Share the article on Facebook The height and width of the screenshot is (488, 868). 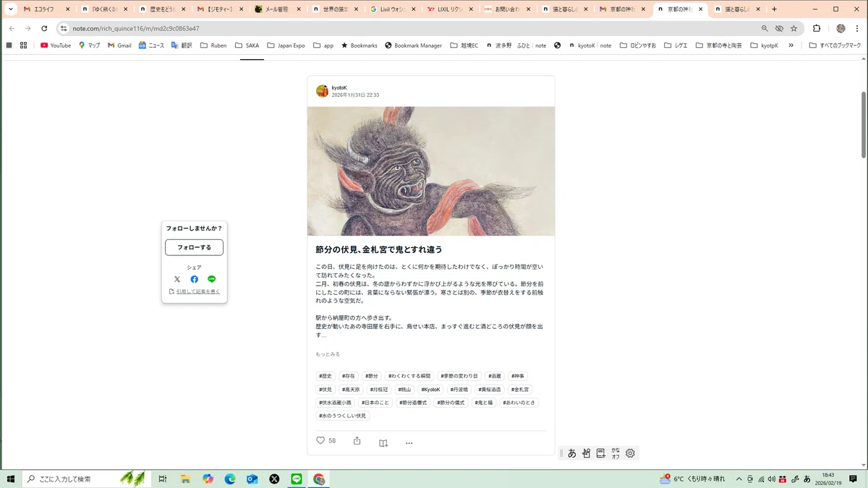(195, 279)
